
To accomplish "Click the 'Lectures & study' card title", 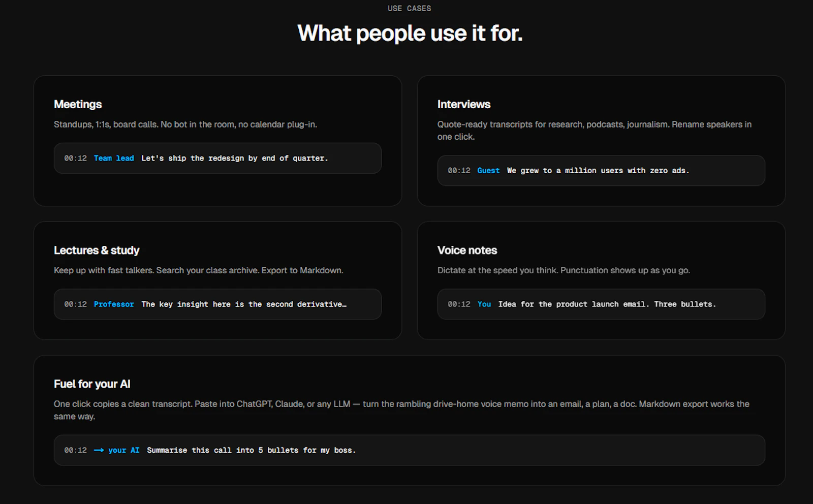I will click(97, 250).
